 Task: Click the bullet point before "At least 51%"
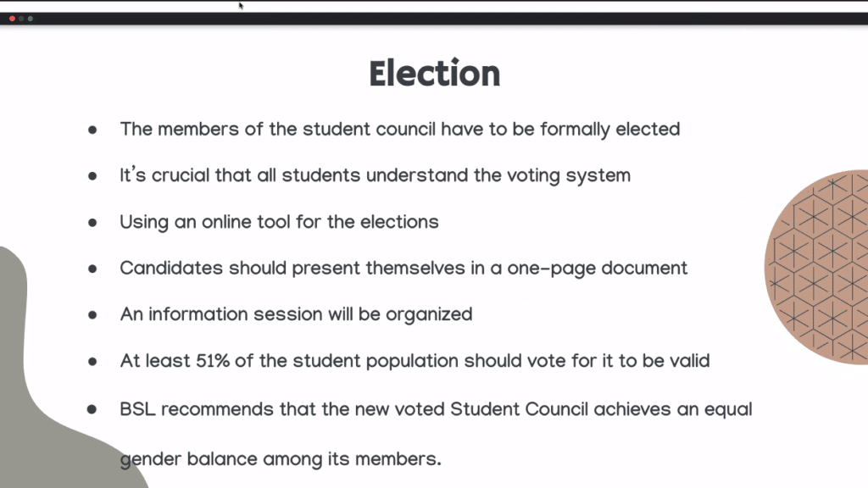click(92, 362)
